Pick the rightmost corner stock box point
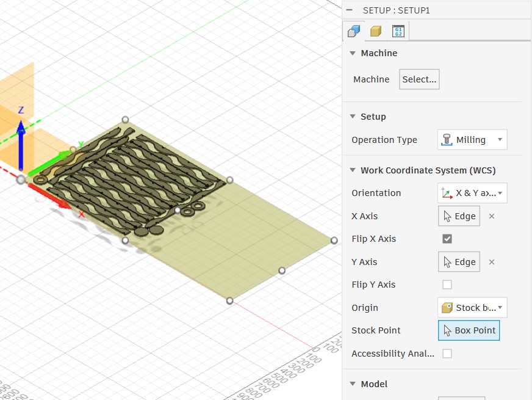This screenshot has width=532, height=400. [334, 241]
